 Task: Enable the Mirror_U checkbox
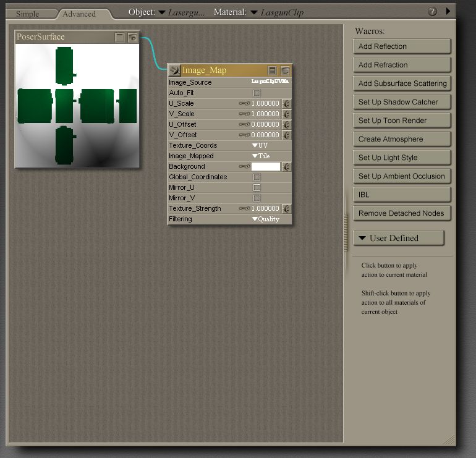tap(257, 187)
